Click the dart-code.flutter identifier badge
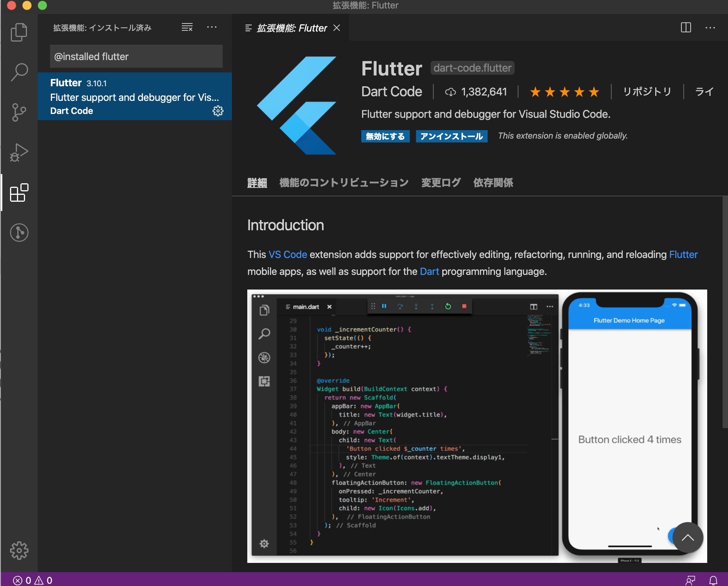728x586 pixels. [472, 68]
